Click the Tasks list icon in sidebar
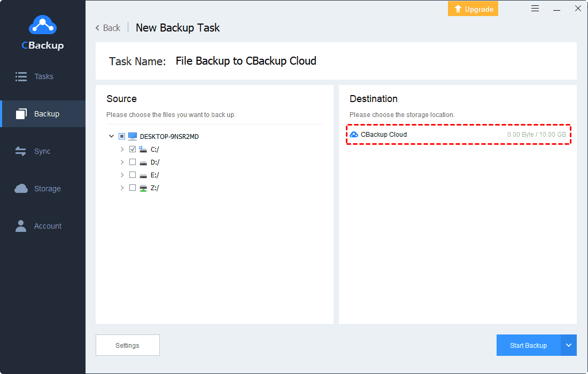 21,76
